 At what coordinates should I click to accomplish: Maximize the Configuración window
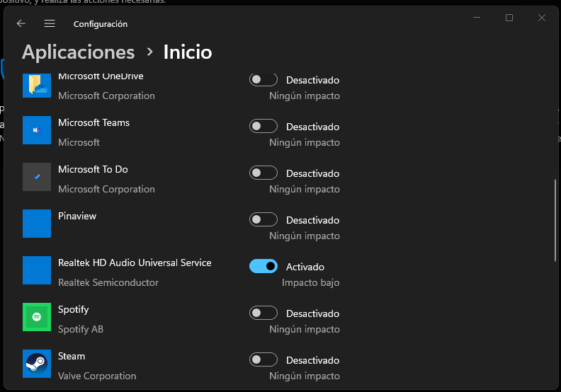tap(509, 18)
